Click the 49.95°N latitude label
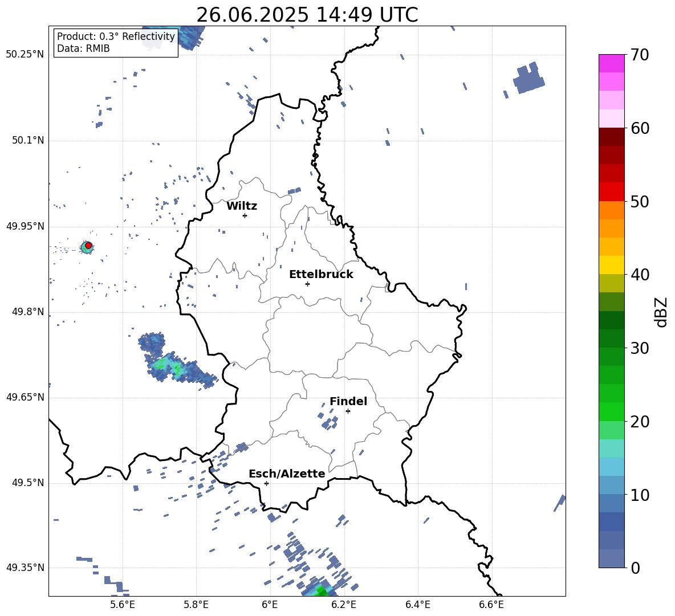Screen dimensions: 675x616 coord(25,226)
